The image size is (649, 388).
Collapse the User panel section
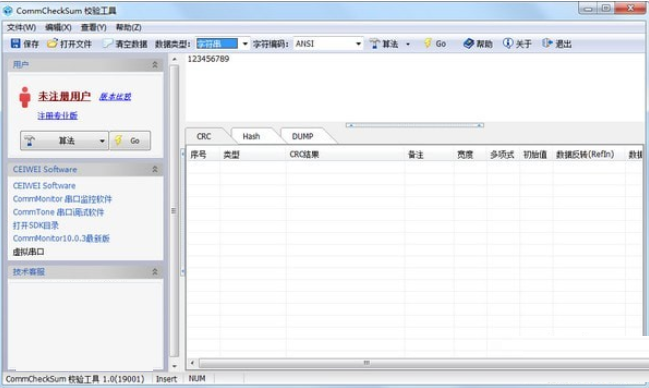(155, 65)
